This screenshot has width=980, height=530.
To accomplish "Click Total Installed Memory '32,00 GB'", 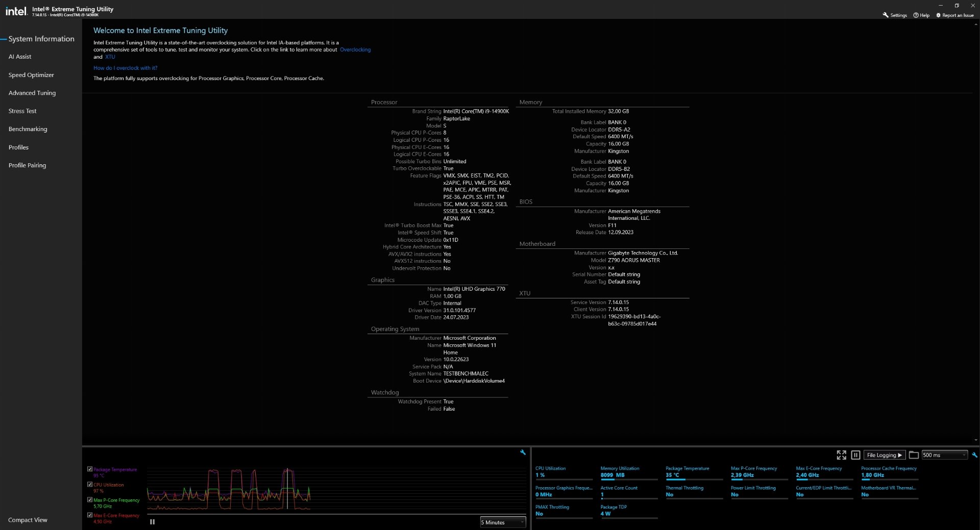I will [x=618, y=111].
